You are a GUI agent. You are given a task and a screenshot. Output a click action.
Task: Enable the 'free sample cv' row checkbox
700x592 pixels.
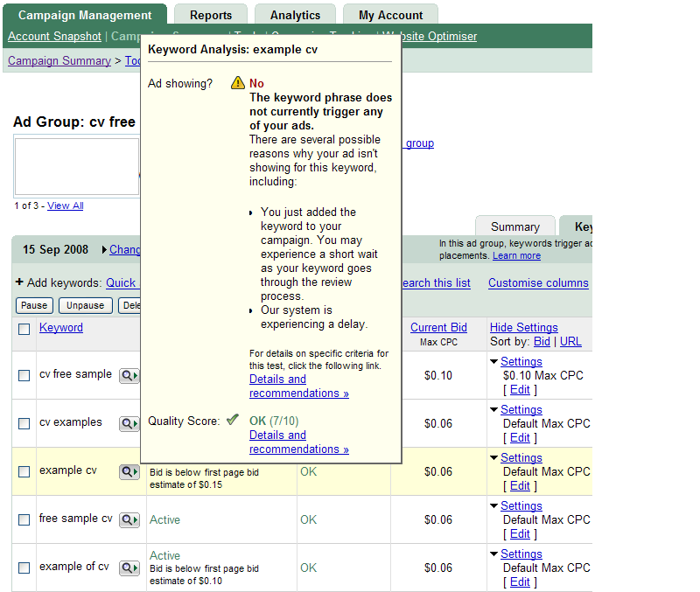(24, 519)
